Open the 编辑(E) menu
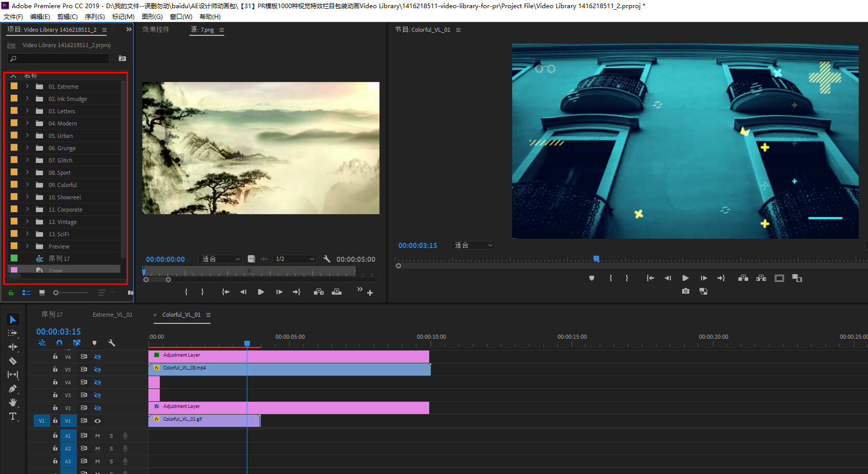The height and width of the screenshot is (474, 868). coord(40,17)
